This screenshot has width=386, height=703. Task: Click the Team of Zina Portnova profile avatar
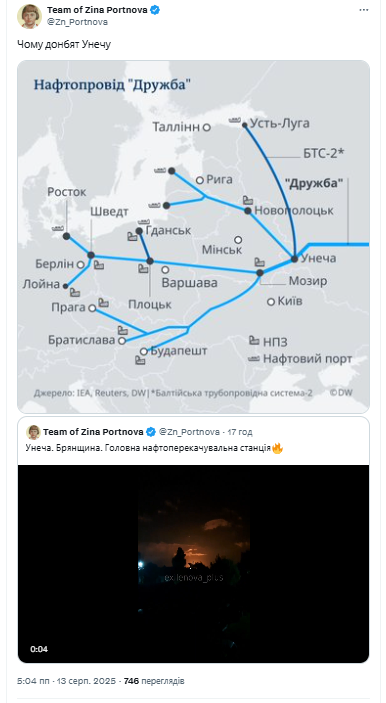(29, 16)
